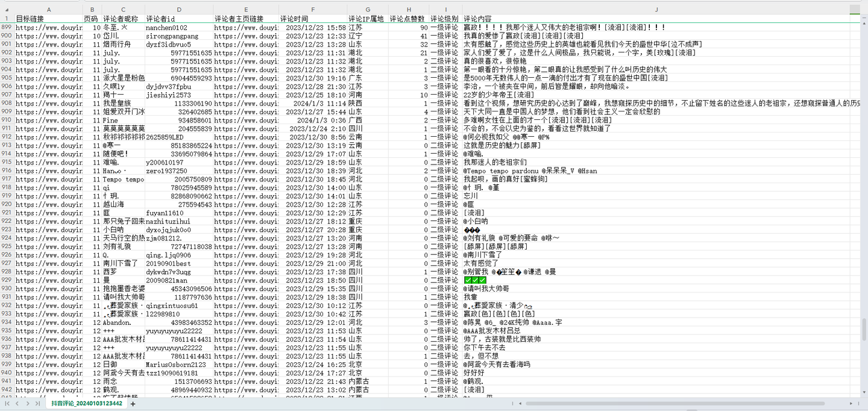The width and height of the screenshot is (868, 411).
Task: Select column J header
Action: 656,10
